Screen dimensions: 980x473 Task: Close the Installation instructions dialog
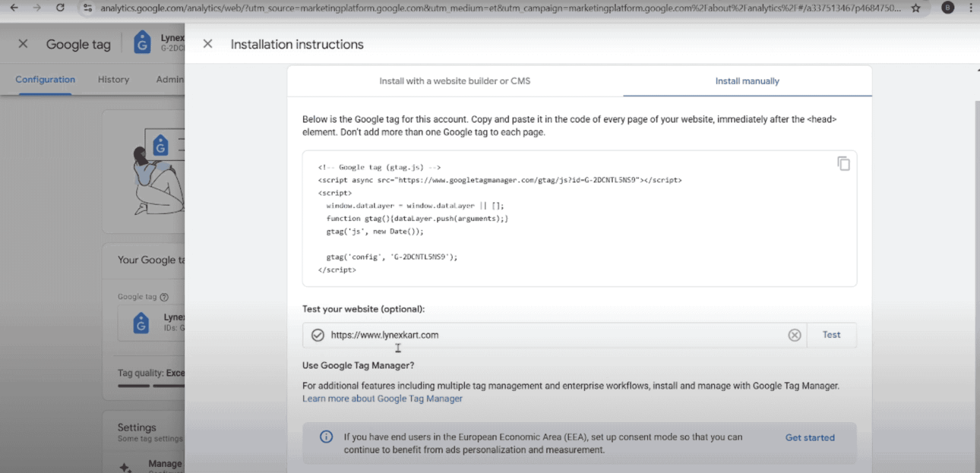tap(208, 44)
